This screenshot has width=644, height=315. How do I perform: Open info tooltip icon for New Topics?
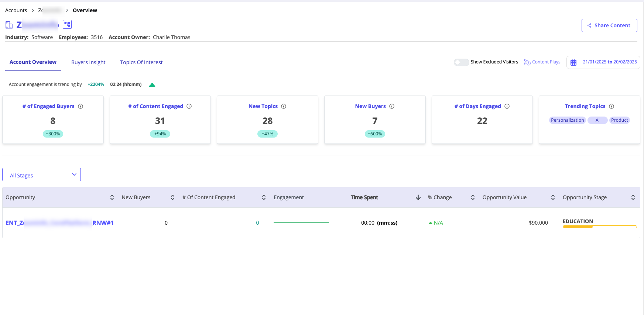click(x=284, y=106)
